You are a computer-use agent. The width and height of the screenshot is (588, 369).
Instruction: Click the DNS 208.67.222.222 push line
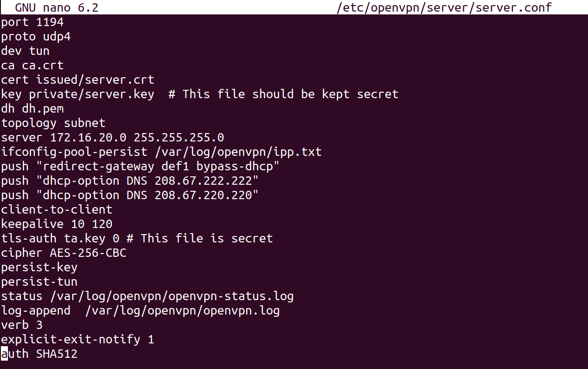coord(129,181)
